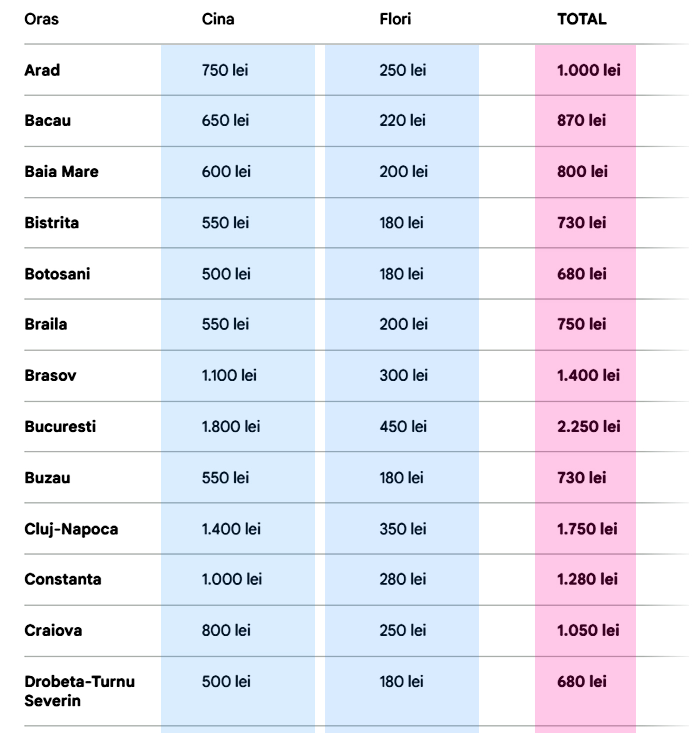700x733 pixels.
Task: Click Arad total cell 1.000 lei
Action: [589, 70]
